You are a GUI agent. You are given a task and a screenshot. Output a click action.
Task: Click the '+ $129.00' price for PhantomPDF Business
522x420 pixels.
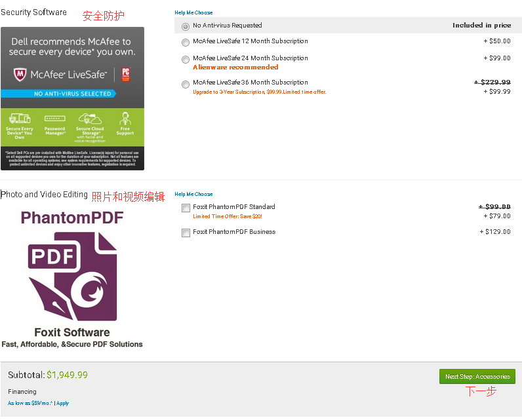pos(495,231)
